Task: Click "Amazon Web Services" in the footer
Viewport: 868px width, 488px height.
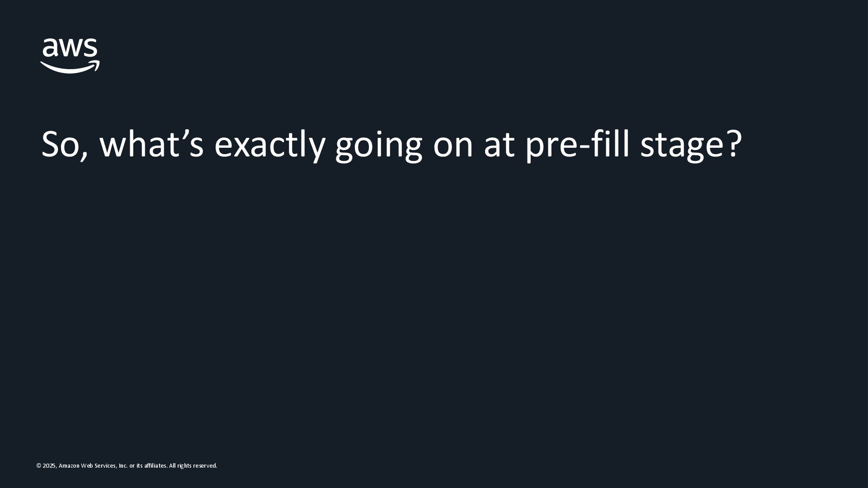Action: pos(87,466)
